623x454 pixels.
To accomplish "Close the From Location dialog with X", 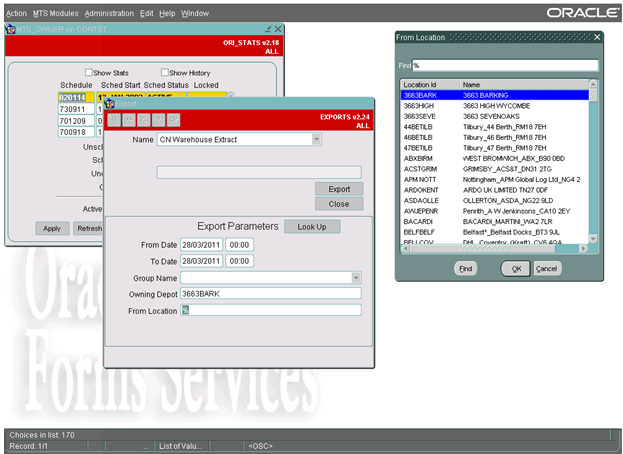I will coord(597,37).
